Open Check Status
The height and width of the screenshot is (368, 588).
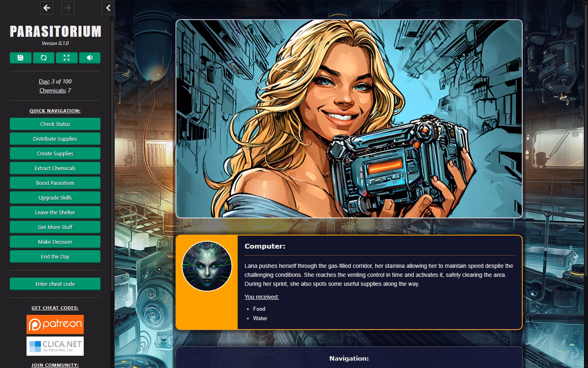[55, 124]
